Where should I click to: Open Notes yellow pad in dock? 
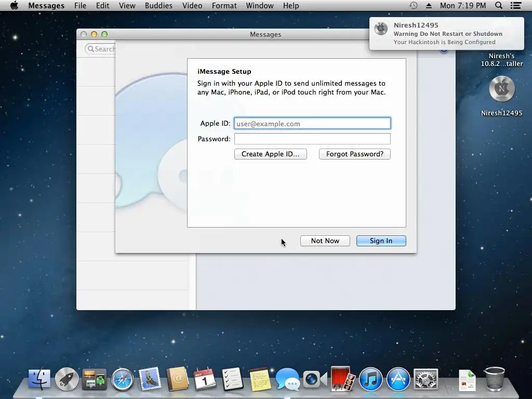click(x=260, y=379)
